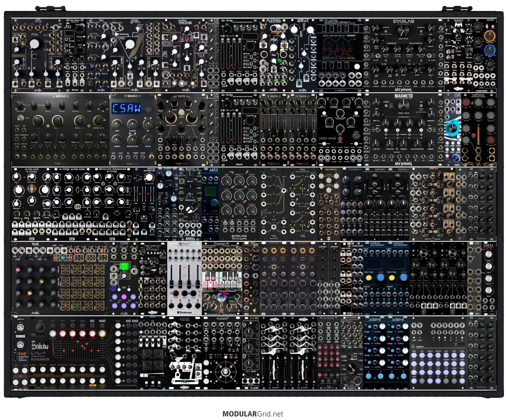Click the green button on Tempi
Image resolution: width=506 pixels, height=420 pixels.
(125, 267)
